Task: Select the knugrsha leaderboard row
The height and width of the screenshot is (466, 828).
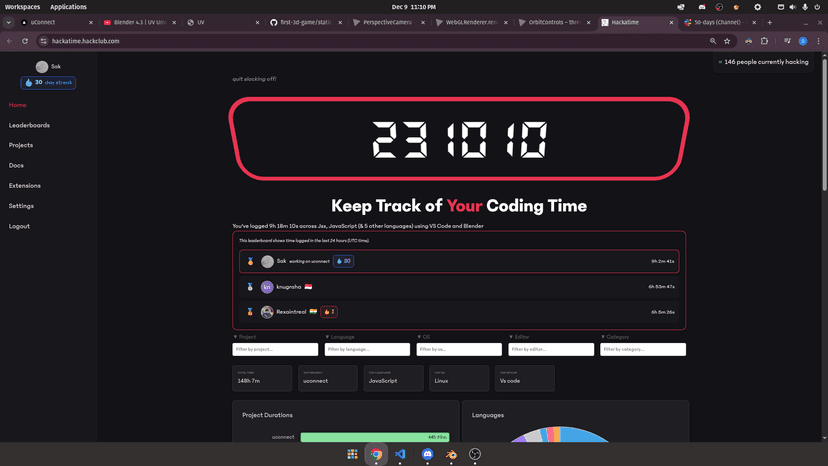Action: (x=459, y=286)
